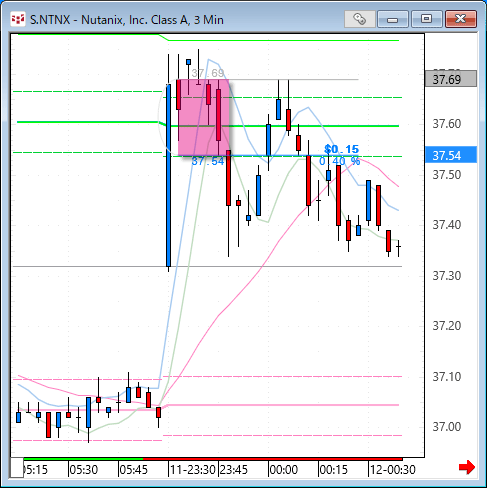This screenshot has width=487, height=488.
Task: Select the gray 37.69 price scale marker
Action: point(451,79)
